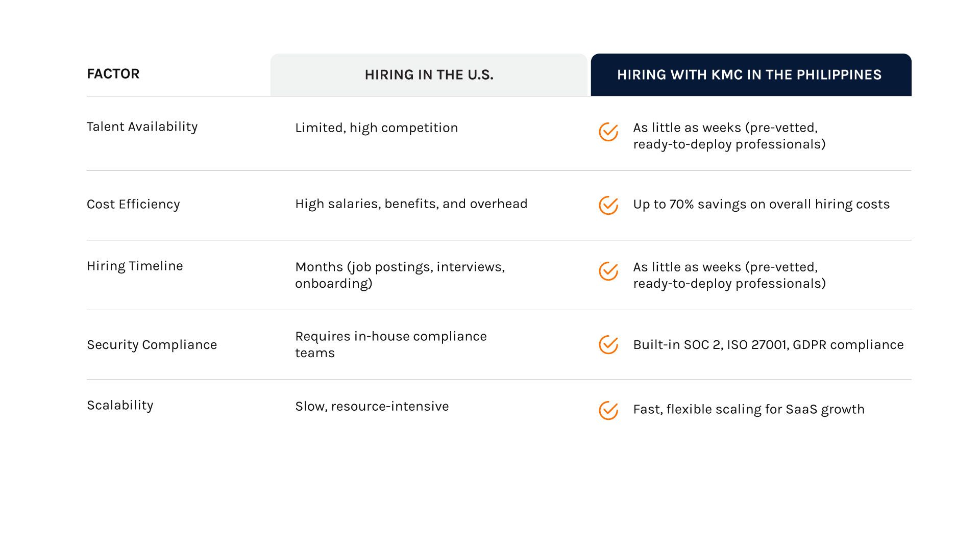The image size is (980, 551).
Task: Click 'Up to 70% savings on overall hiring costs'
Action: (x=761, y=205)
